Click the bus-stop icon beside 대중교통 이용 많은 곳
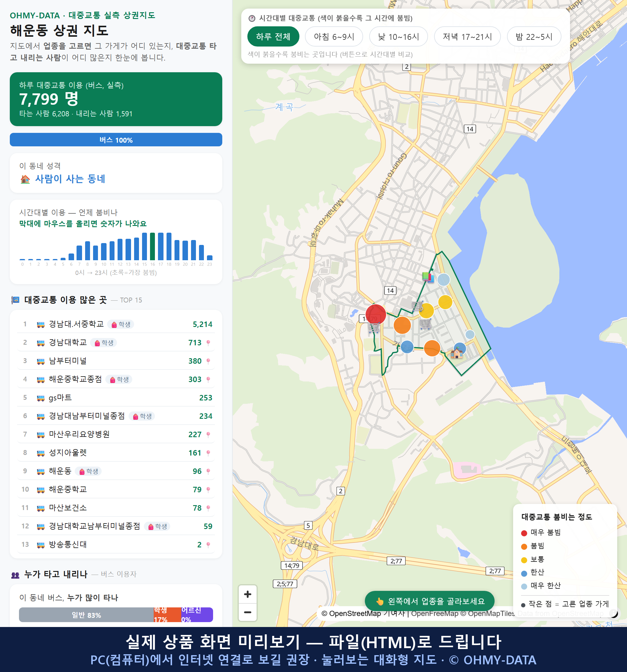 [x=15, y=300]
